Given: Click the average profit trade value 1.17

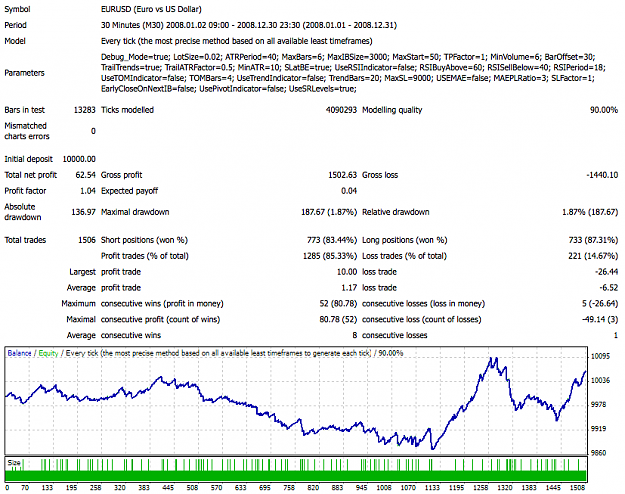Looking at the screenshot, I should pos(349,288).
